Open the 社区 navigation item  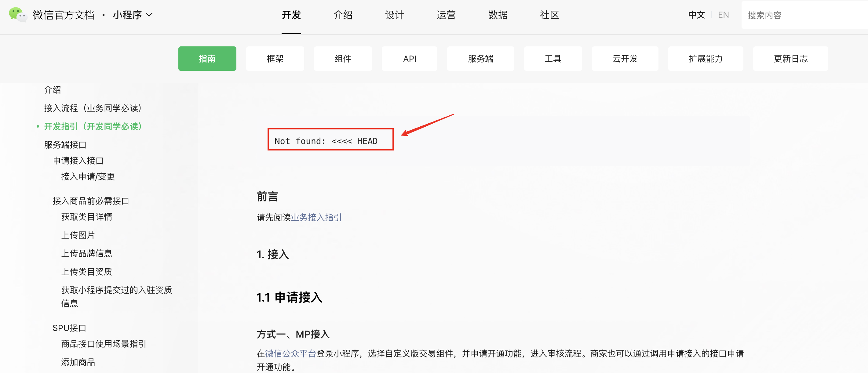click(x=549, y=15)
